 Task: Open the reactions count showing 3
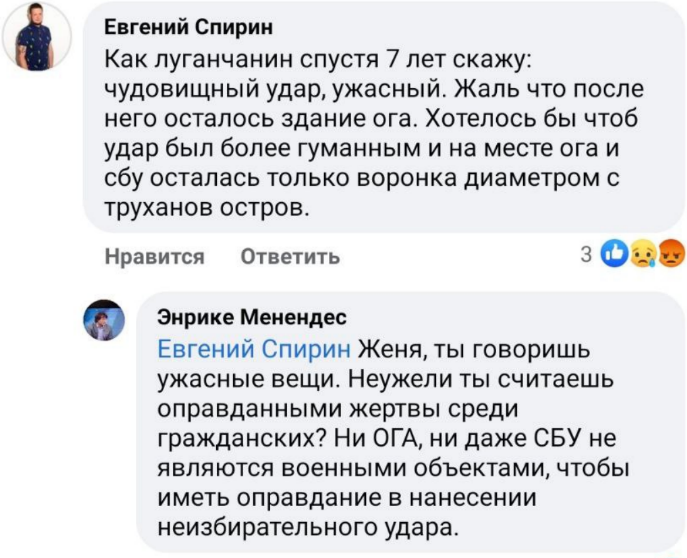click(x=587, y=255)
